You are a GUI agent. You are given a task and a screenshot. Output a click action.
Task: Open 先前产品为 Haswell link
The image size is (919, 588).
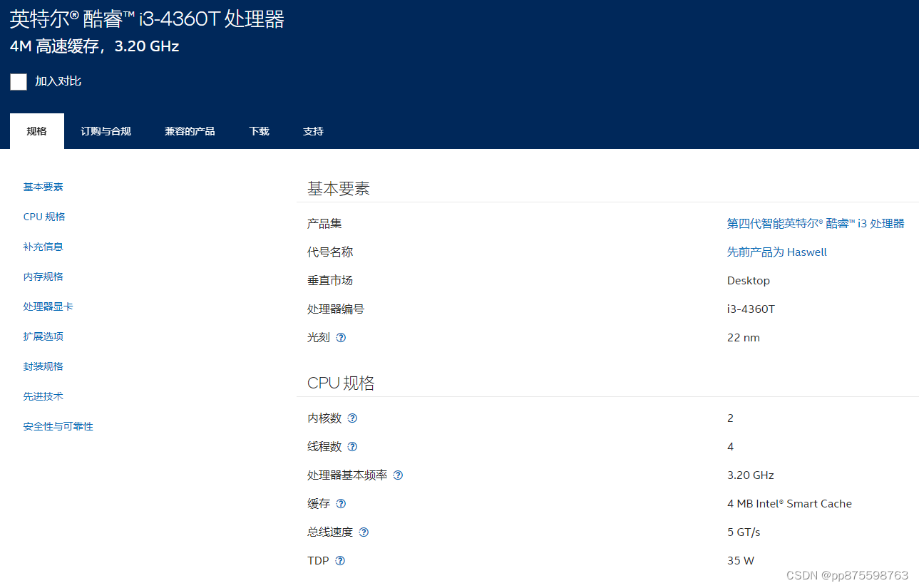(x=777, y=252)
